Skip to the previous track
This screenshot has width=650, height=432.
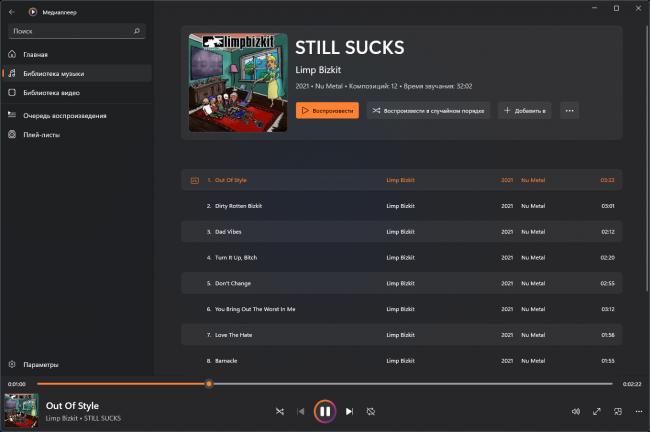pos(301,411)
